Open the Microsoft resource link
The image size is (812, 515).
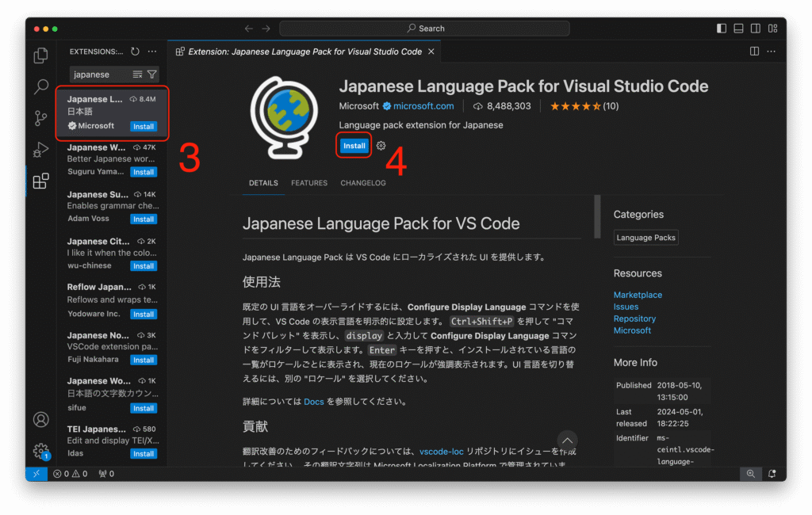pyautogui.click(x=632, y=330)
